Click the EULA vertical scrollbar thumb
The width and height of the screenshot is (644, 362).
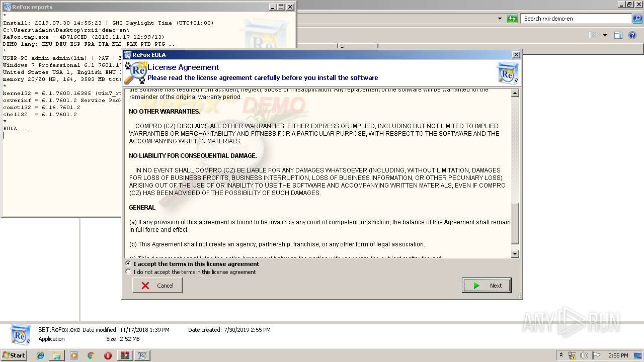point(515,223)
